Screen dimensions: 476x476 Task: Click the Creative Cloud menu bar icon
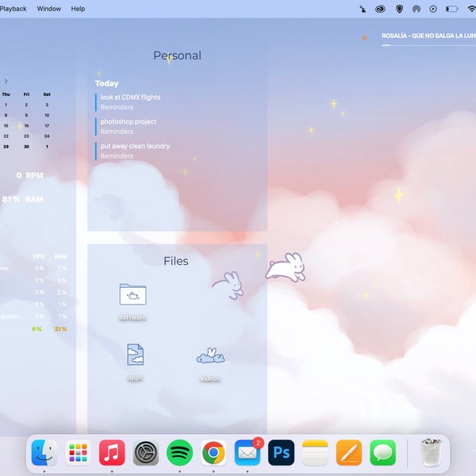380,9
